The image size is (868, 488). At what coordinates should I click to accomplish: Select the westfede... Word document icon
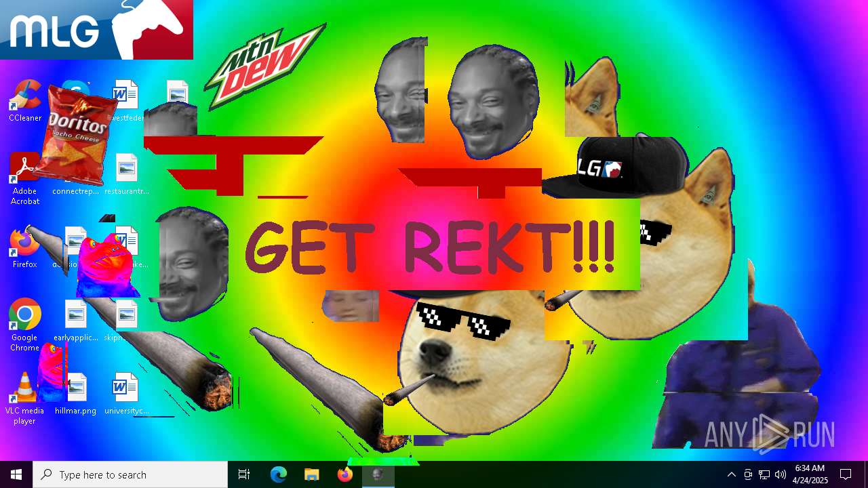click(126, 101)
